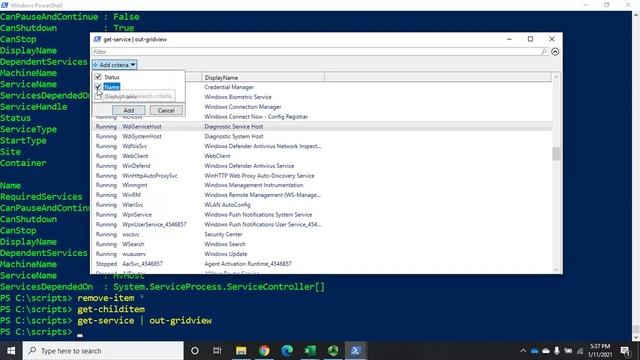
Task: Collapse the criteria panel with the round chevron
Action: coord(555,52)
